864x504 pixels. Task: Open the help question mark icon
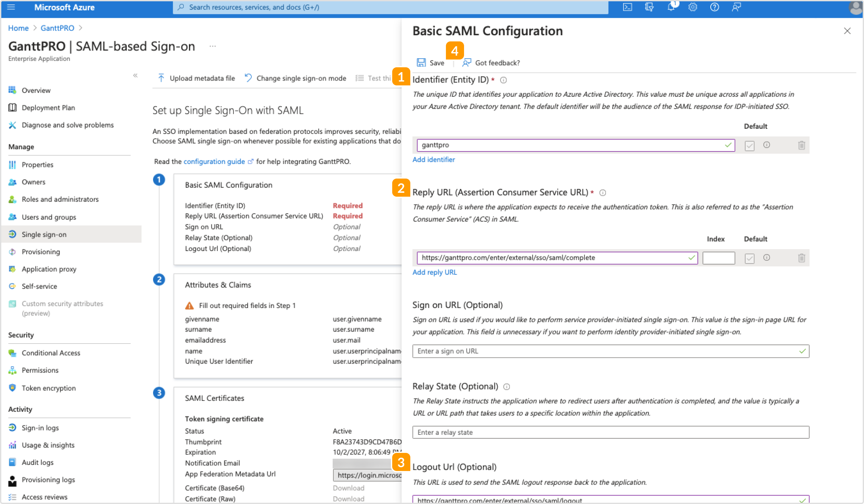point(714,7)
